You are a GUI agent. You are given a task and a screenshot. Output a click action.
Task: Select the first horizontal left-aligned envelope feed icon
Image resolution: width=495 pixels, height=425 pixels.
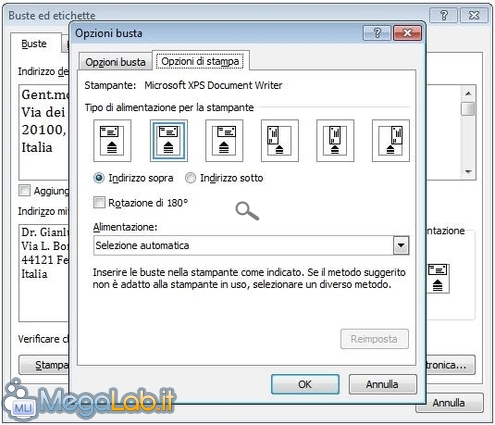pos(112,141)
